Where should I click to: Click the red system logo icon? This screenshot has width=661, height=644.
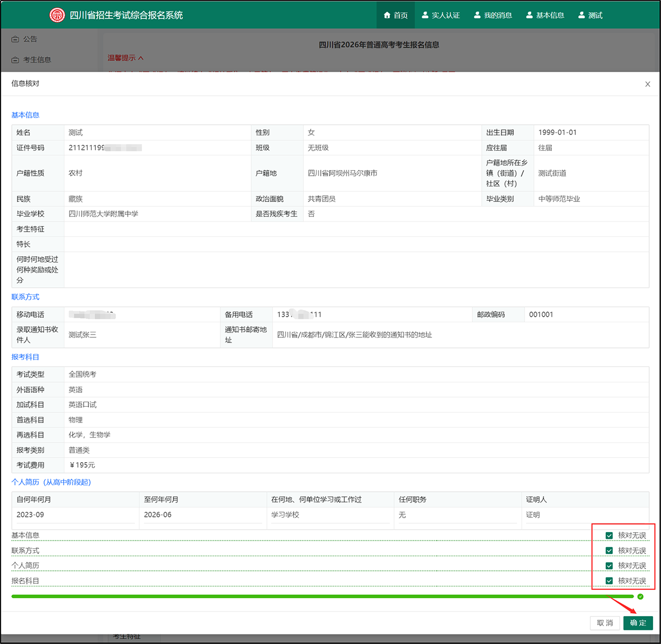[x=57, y=15]
